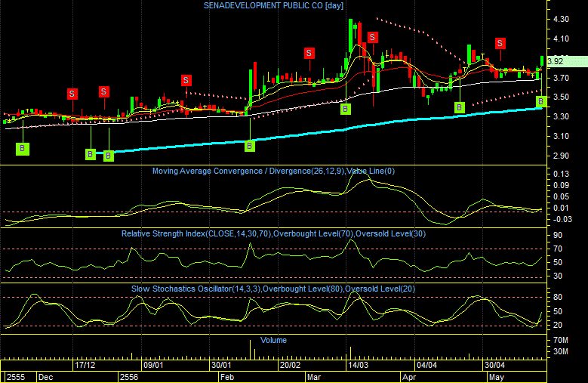Select the Moving Average Convergence / Divergence panel title
The width and height of the screenshot is (588, 383).
click(x=273, y=171)
